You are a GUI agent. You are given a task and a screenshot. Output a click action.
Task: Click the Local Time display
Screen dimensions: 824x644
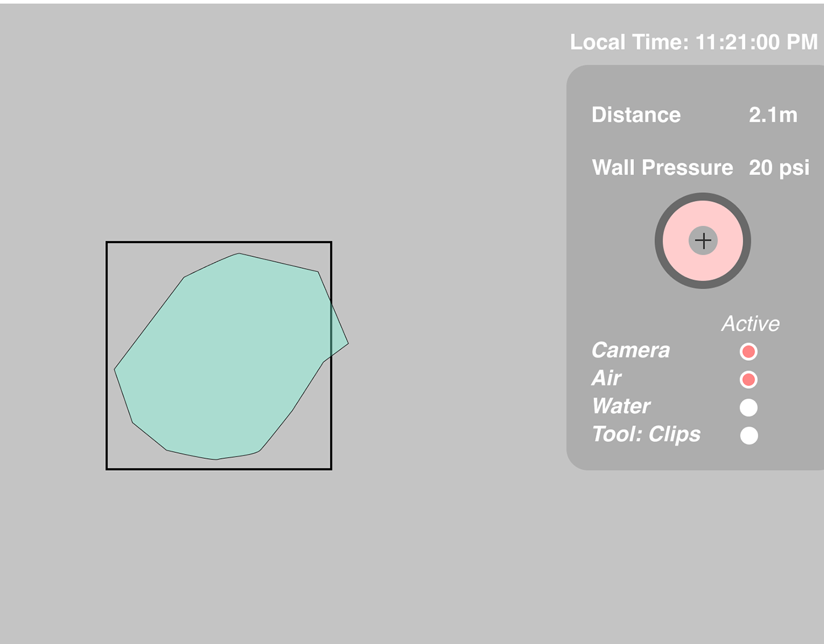[x=693, y=42]
